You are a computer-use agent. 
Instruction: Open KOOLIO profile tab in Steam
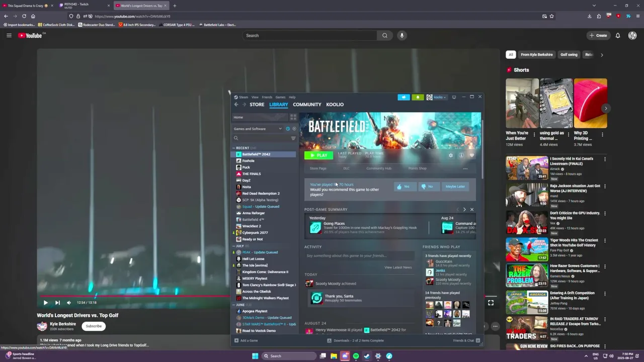[x=335, y=105]
